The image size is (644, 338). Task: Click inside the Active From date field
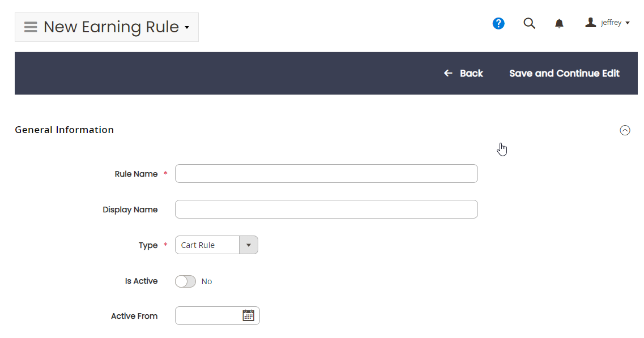pos(208,315)
